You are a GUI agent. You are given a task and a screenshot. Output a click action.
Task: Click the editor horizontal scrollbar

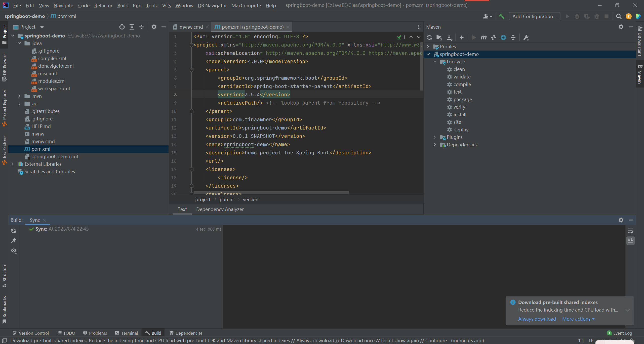271,193
